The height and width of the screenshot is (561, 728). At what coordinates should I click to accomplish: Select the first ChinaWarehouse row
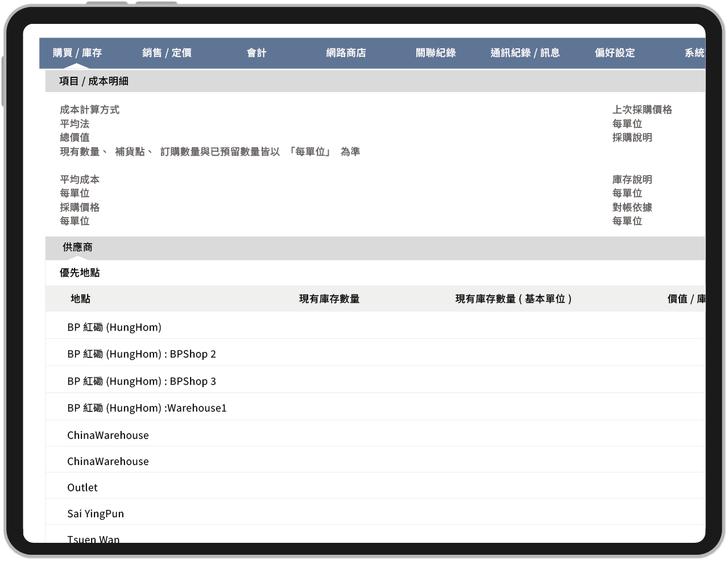click(x=107, y=435)
